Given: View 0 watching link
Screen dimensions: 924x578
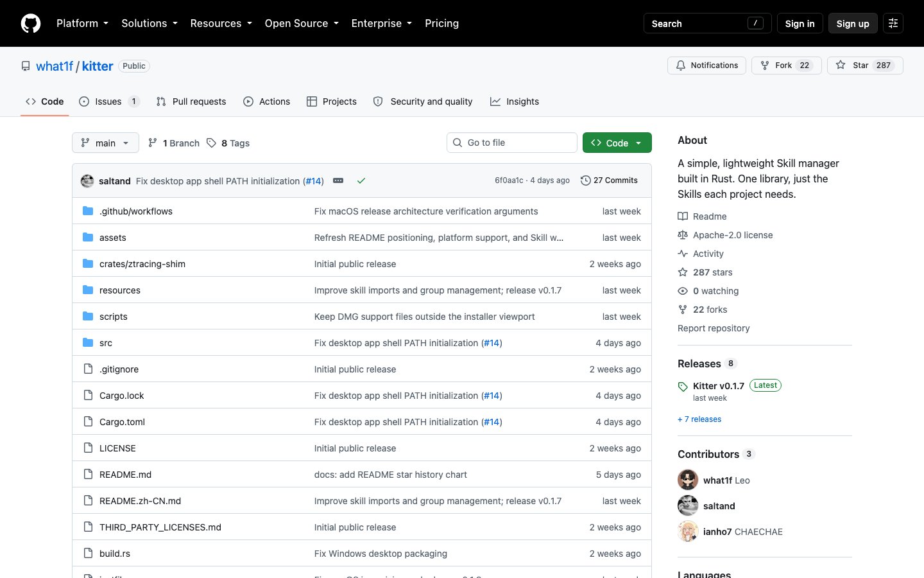Looking at the screenshot, I should tap(708, 291).
